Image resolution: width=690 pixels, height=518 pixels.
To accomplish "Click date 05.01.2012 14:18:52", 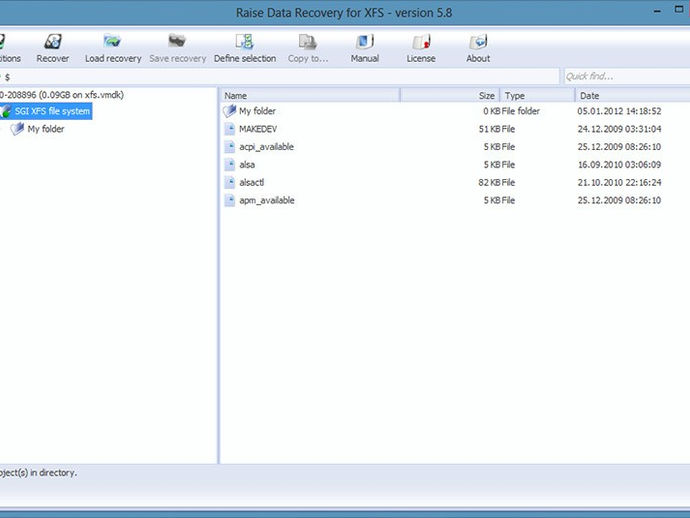I will coord(619,111).
